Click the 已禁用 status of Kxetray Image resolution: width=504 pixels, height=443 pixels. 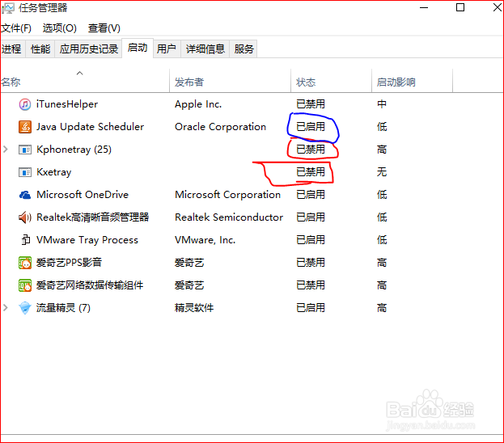pos(311,172)
